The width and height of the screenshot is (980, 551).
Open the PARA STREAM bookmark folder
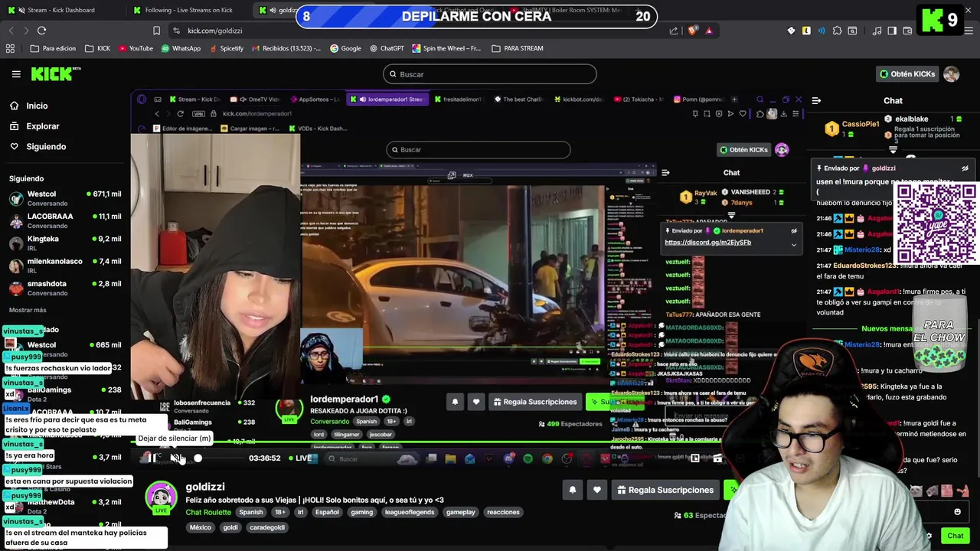click(x=518, y=48)
